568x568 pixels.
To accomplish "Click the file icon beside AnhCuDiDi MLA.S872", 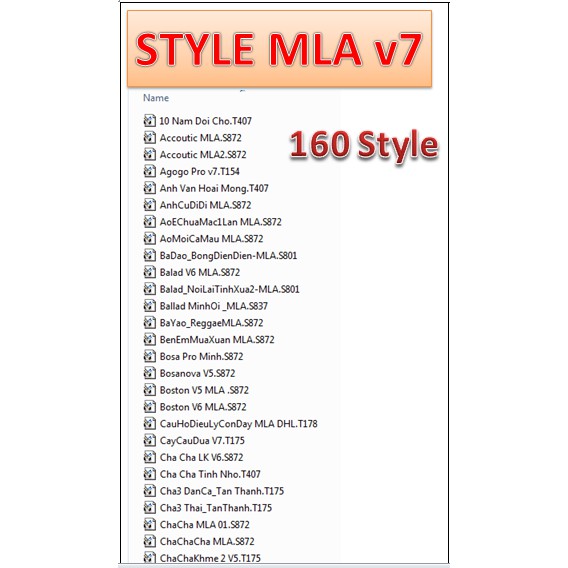I will [150, 205].
